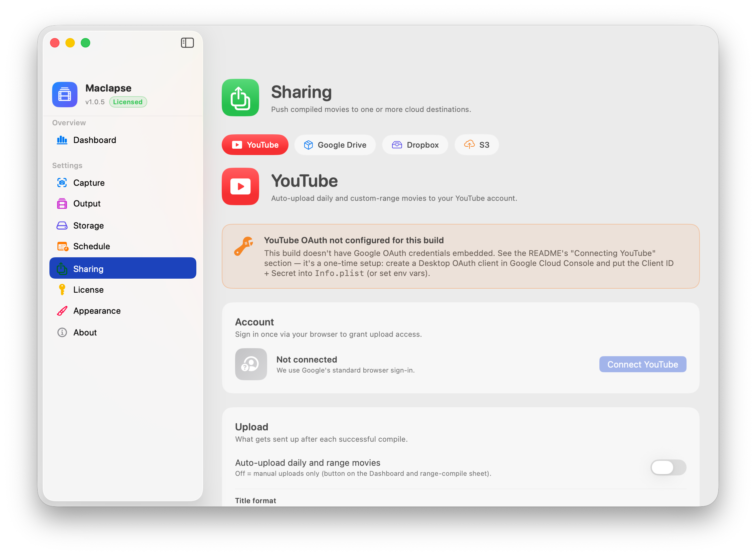
Task: Click the Maclapse app logo icon
Action: [x=64, y=95]
